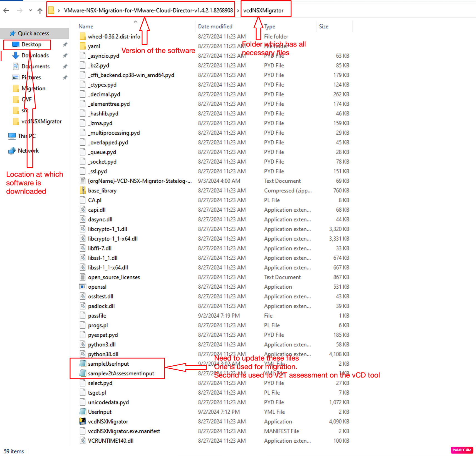Sort files by Size column
Image resolution: width=476 pixels, height=456 pixels.
coord(323,26)
